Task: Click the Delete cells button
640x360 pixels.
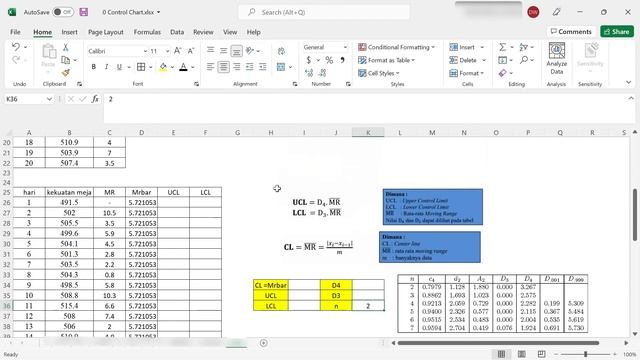Action: click(x=463, y=60)
